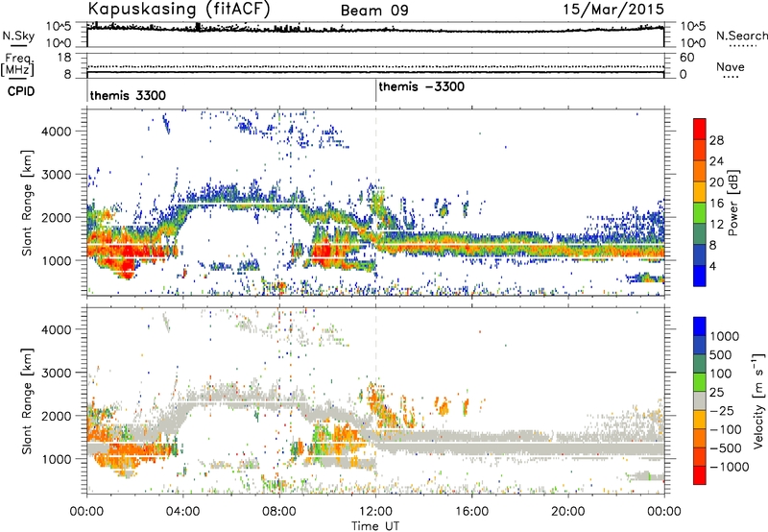Click the '-1000' tick on Velocity scale

click(730, 467)
